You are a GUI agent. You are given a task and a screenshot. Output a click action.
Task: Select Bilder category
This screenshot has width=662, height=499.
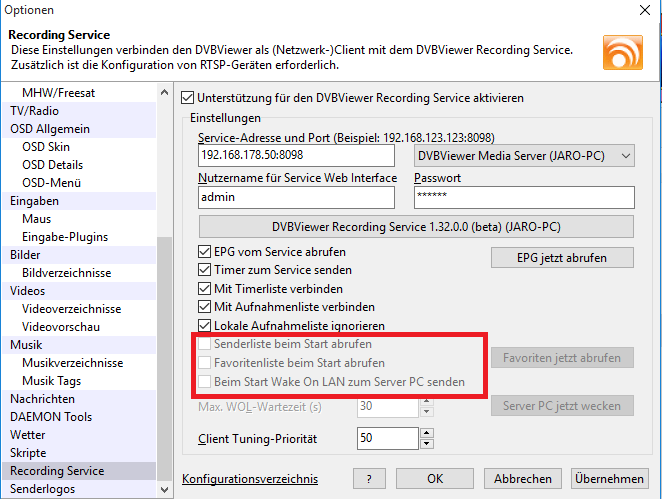click(x=79, y=255)
